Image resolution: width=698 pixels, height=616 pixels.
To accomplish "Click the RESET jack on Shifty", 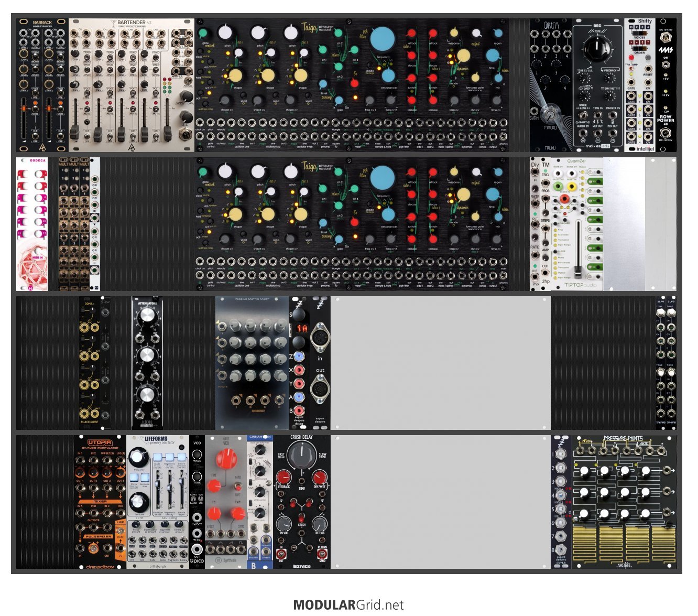I will (x=648, y=69).
